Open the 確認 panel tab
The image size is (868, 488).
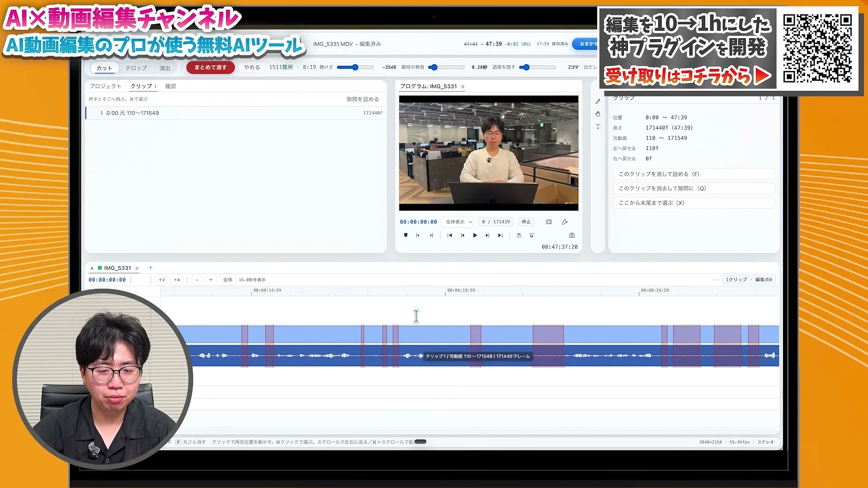click(170, 86)
